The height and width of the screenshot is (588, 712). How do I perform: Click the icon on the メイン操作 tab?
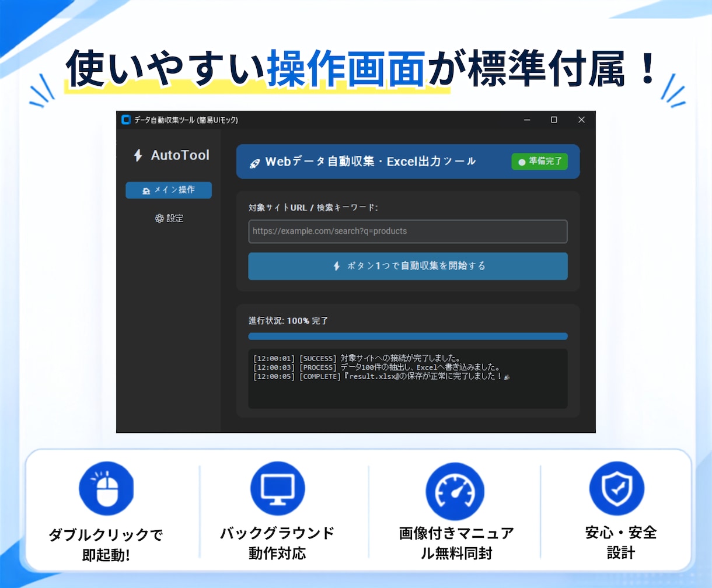[146, 190]
